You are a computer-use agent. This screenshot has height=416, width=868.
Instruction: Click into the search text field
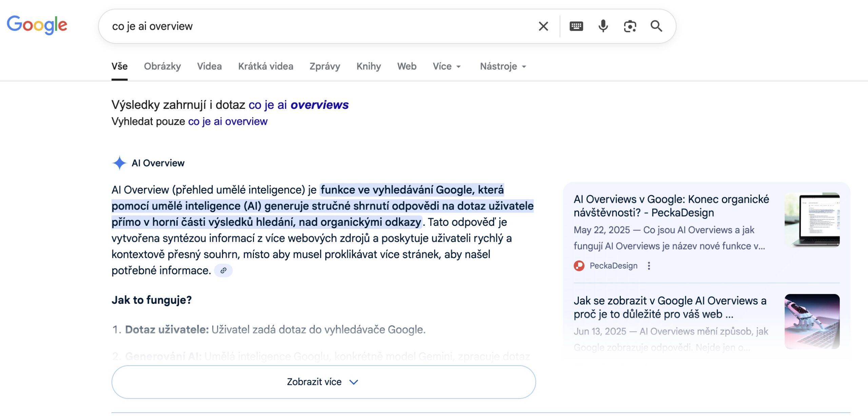coord(305,26)
